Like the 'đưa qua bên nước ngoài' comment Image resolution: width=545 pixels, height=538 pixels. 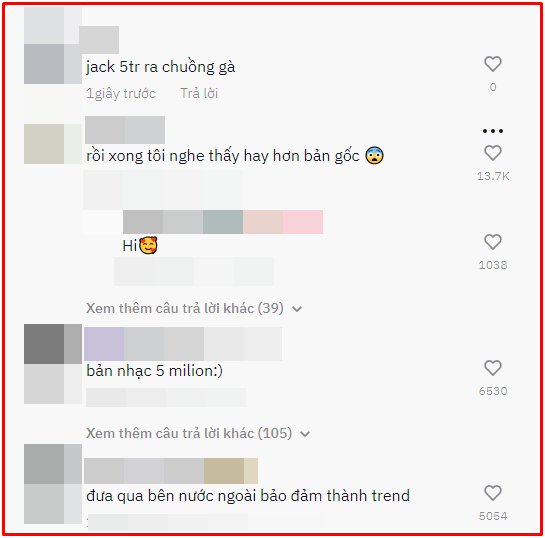pos(493,493)
